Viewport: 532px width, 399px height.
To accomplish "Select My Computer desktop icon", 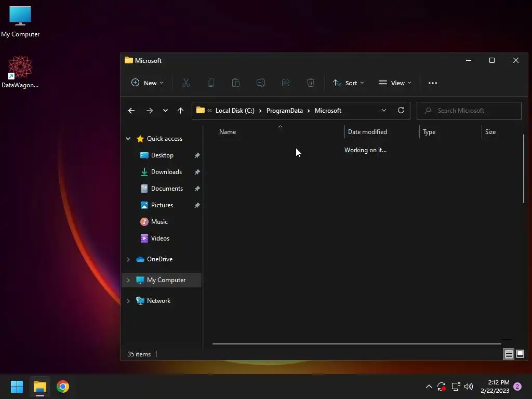I will (20, 21).
